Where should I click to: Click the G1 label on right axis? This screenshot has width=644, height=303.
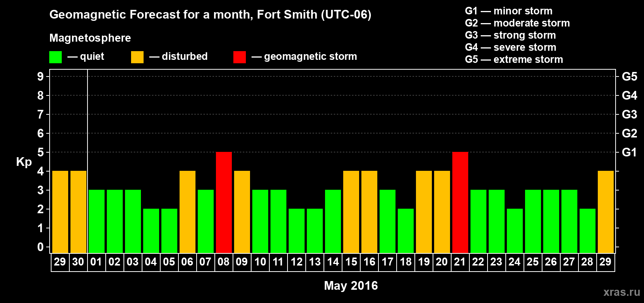pyautogui.click(x=630, y=152)
